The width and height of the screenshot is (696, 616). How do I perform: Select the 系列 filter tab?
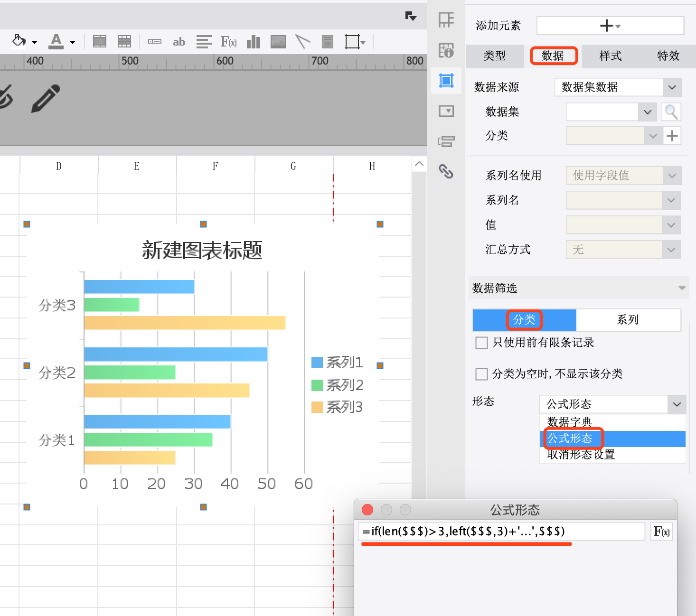click(x=628, y=320)
